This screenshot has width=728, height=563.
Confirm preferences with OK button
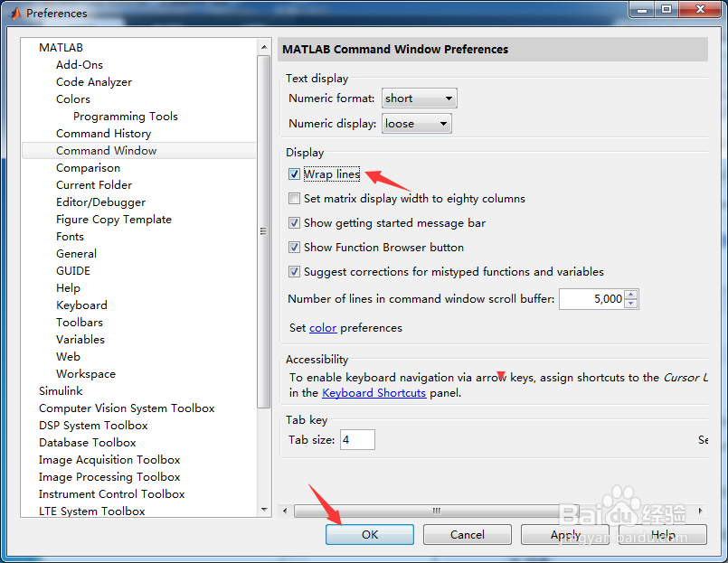[370, 535]
